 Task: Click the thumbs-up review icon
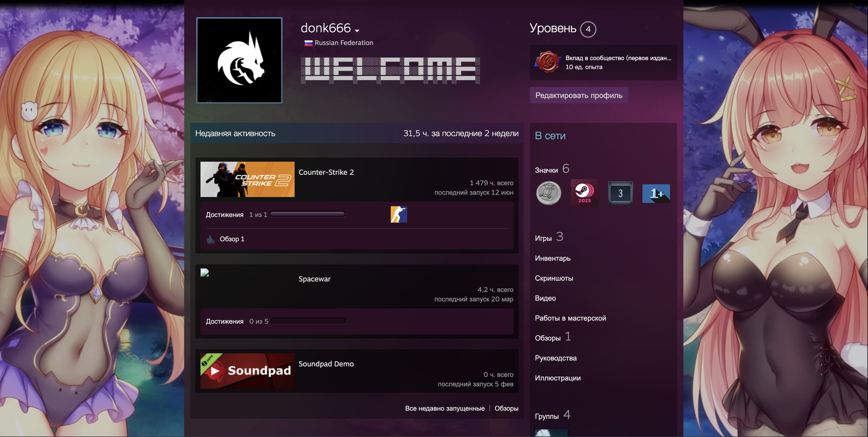click(x=210, y=239)
